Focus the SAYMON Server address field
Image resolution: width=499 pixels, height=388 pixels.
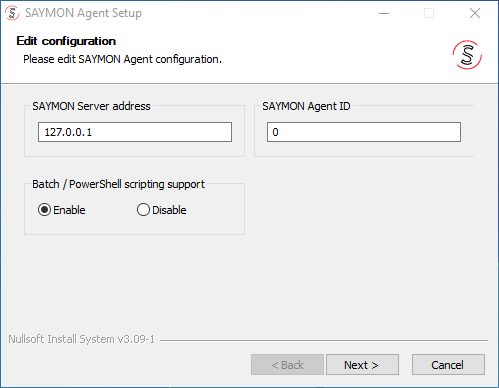(x=135, y=132)
